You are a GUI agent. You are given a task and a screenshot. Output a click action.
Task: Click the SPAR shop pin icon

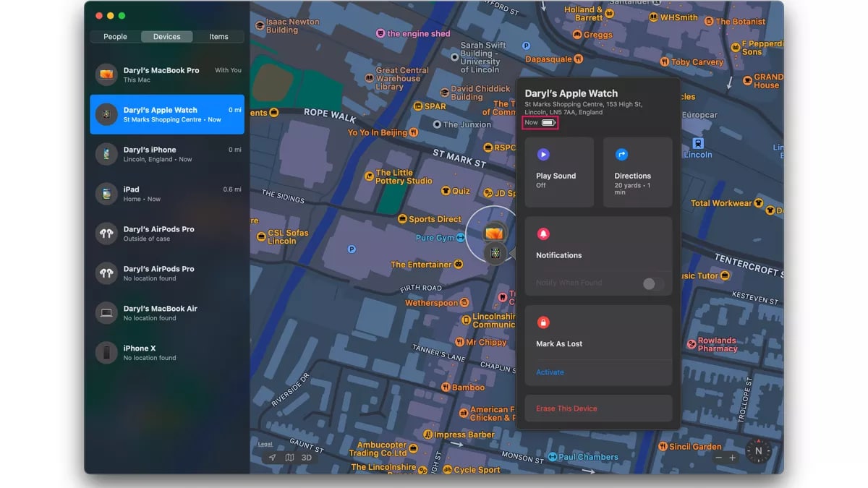coord(417,106)
